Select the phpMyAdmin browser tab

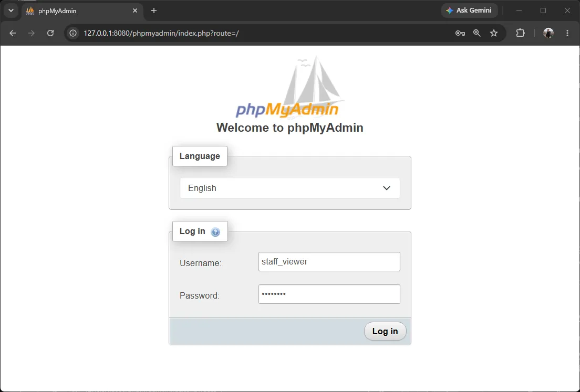(82, 10)
